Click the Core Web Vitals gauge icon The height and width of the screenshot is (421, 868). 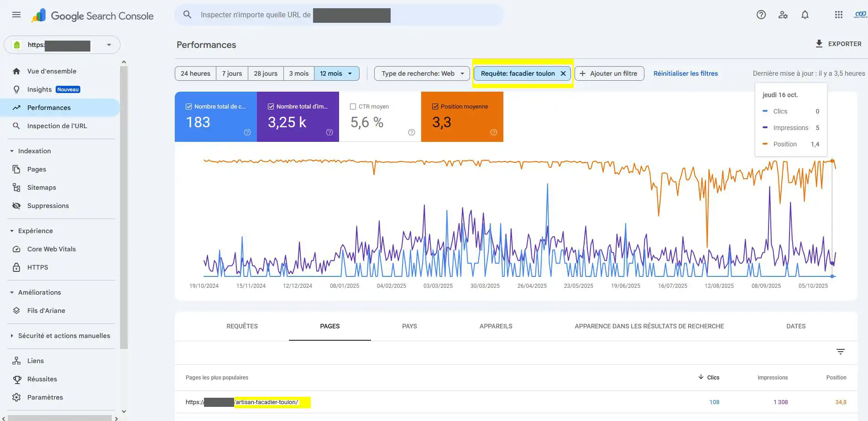[x=16, y=249]
